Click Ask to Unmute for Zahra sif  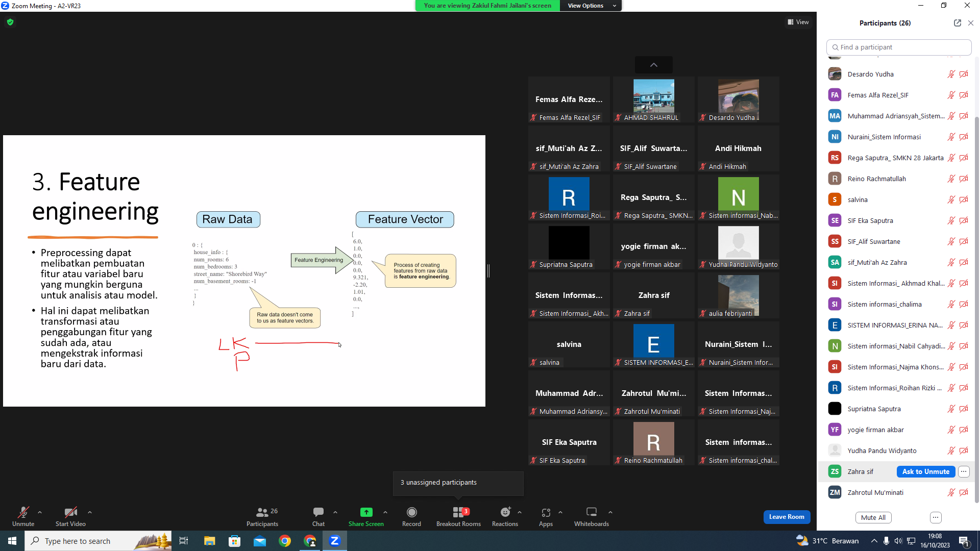[x=926, y=471]
